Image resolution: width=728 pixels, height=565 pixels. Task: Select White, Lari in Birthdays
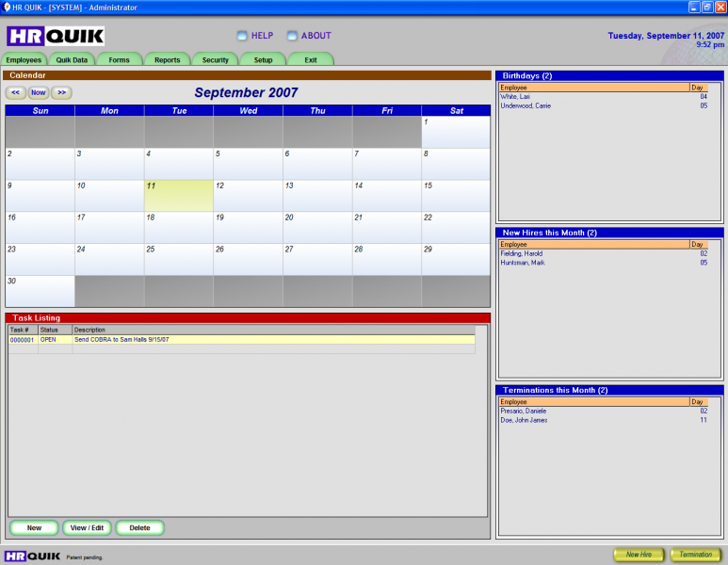(604, 97)
